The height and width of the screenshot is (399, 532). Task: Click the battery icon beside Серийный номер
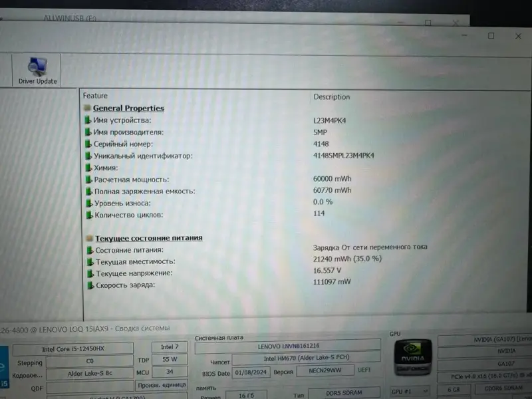click(x=88, y=144)
